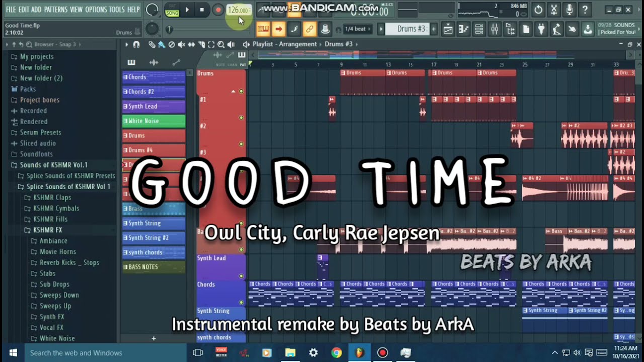
Task: Click the microphone one-click recording icon
Action: pyautogui.click(x=570, y=10)
